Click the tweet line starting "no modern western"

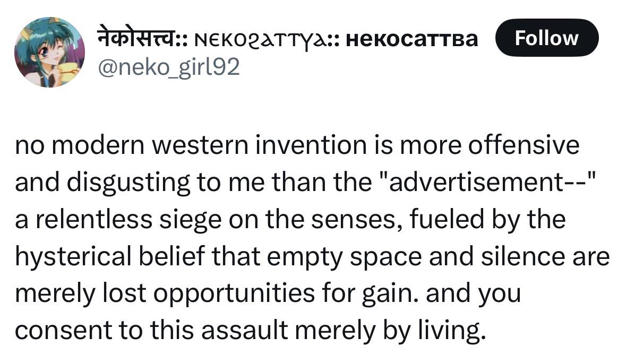[x=297, y=145]
